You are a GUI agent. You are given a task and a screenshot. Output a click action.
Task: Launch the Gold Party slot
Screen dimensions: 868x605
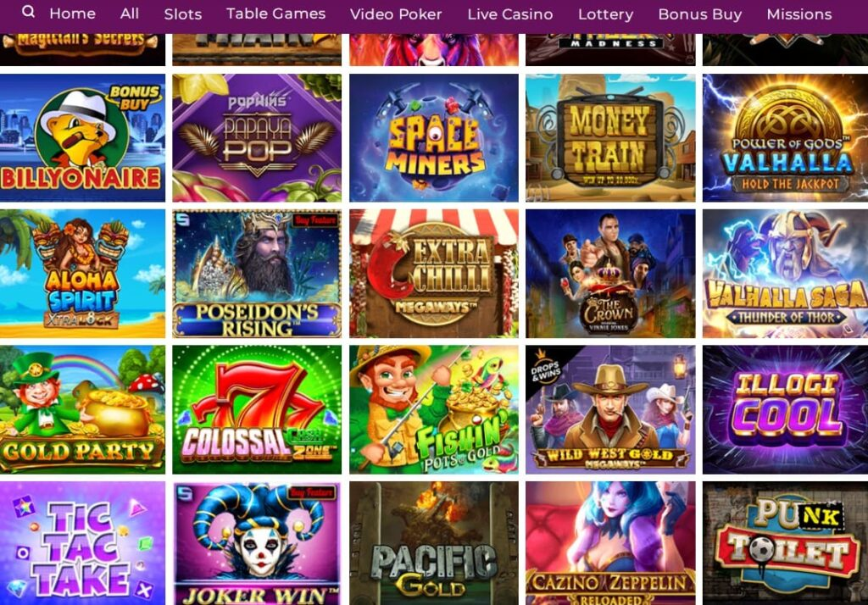coord(82,409)
